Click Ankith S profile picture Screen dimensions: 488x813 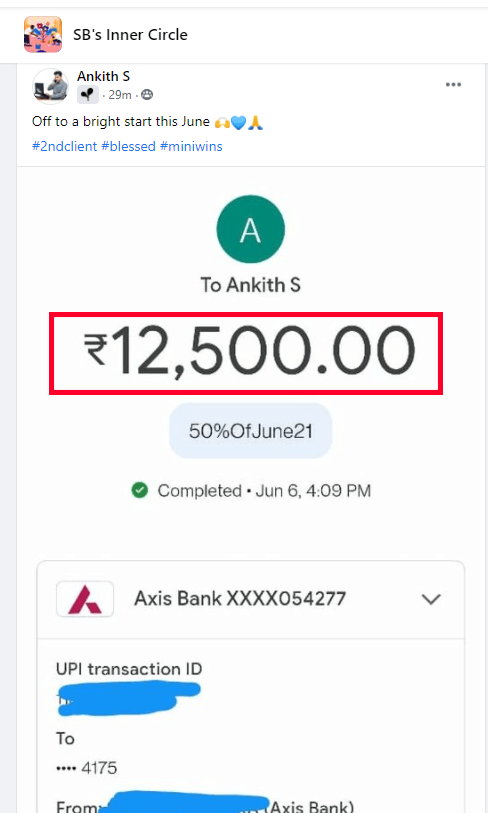pyautogui.click(x=50, y=86)
